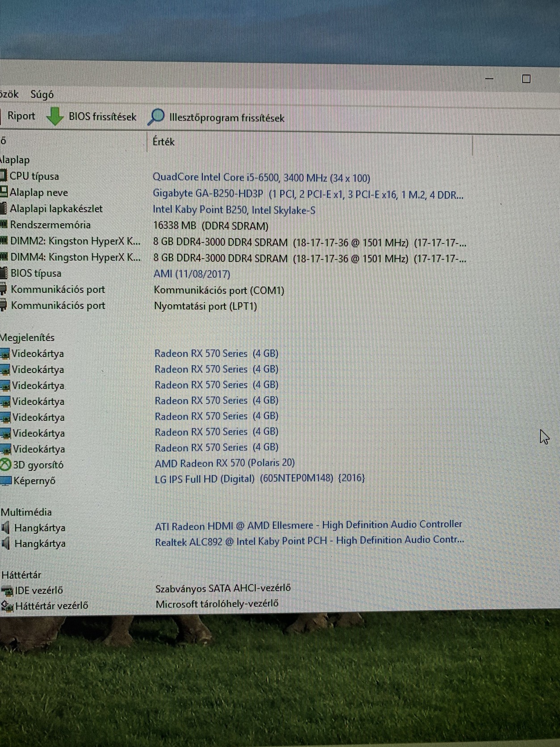Open the first Radeon RX 570 Series link
Screen dimensions: 560x747
coord(216,353)
